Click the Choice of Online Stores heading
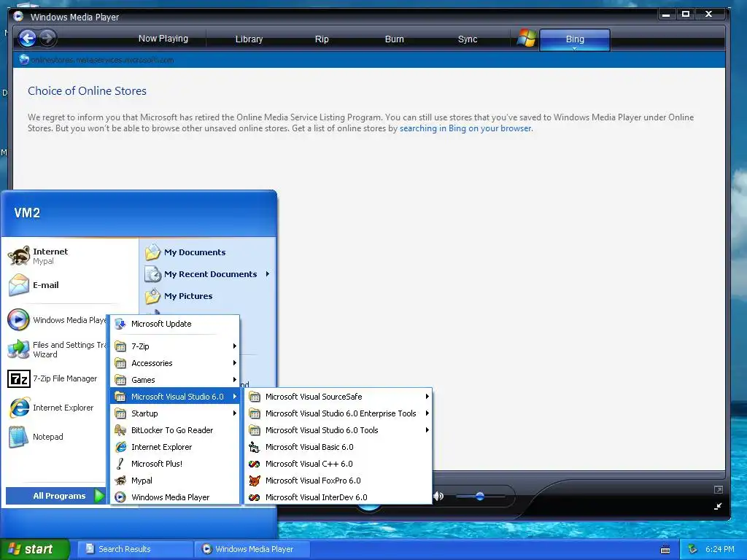The height and width of the screenshot is (560, 747). point(88,91)
